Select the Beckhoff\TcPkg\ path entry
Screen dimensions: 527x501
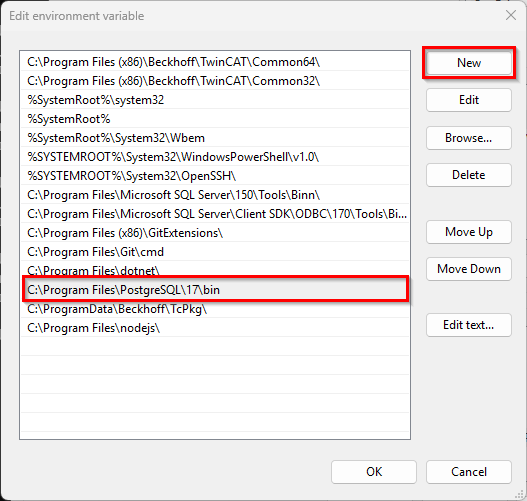tap(215, 309)
